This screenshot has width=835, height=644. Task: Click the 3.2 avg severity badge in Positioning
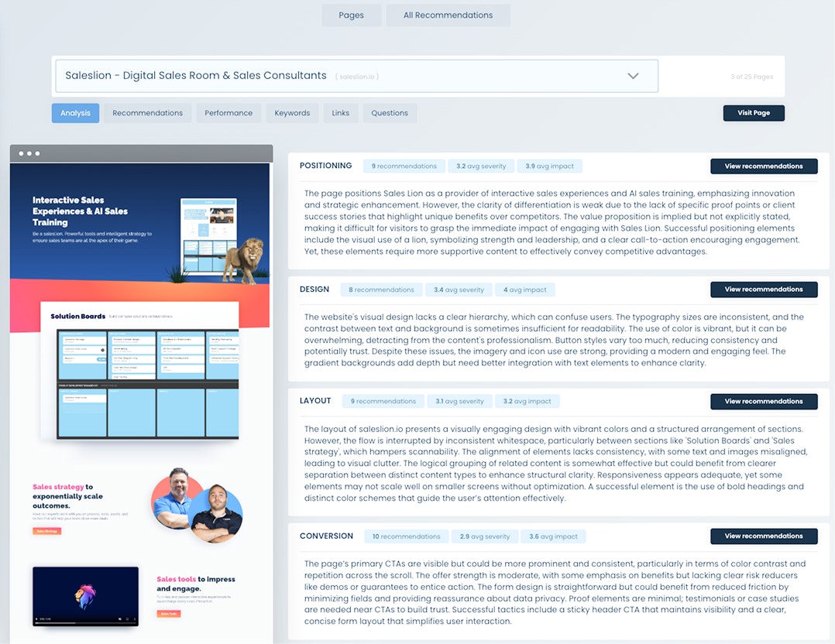(481, 166)
